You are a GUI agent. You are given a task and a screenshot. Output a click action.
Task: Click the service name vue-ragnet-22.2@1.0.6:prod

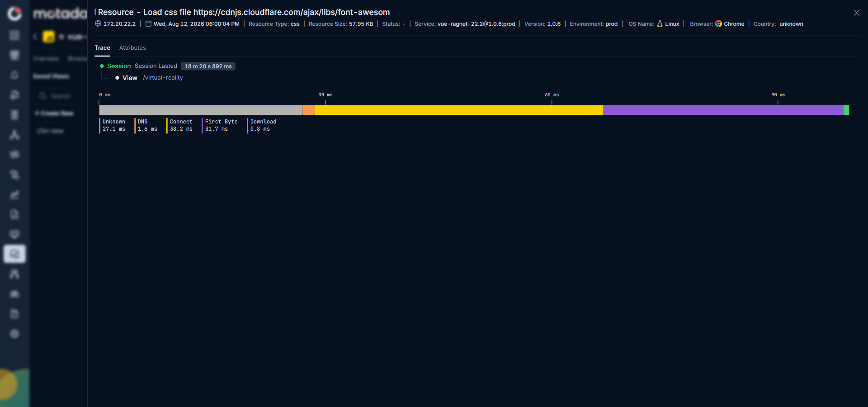[x=476, y=24]
